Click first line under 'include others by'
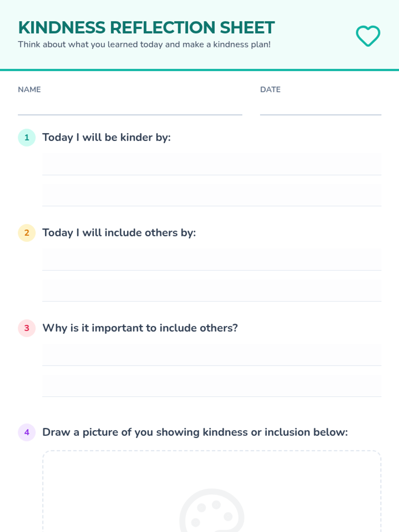 pos(211,259)
